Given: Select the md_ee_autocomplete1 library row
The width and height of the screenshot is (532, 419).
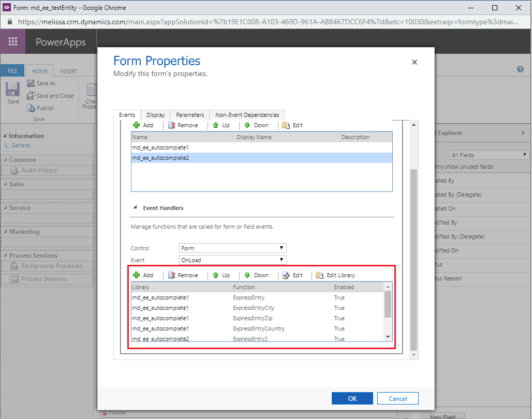Looking at the screenshot, I should pyautogui.click(x=160, y=147).
